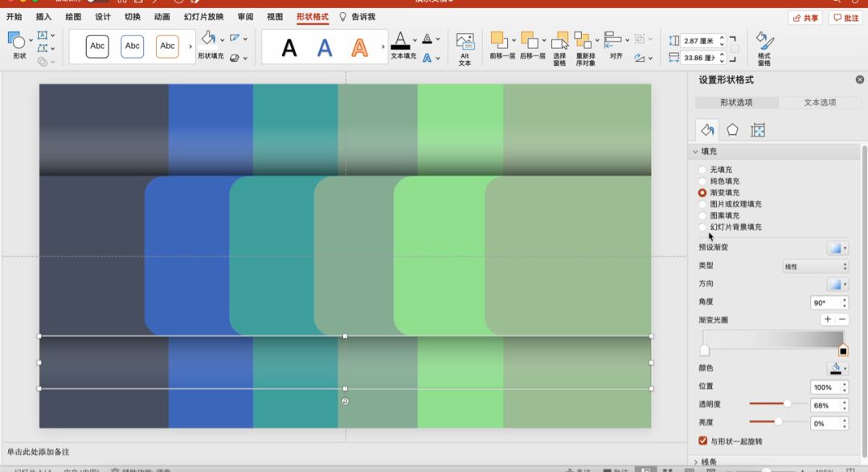This screenshot has width=868, height=472.
Task: Toggle 与形状一起旋转 checkbox
Action: (x=702, y=441)
